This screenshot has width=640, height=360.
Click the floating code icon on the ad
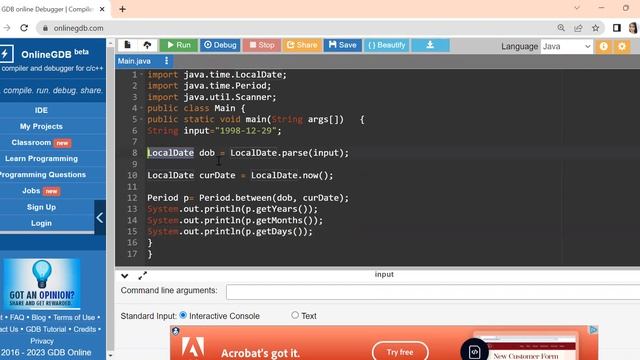474,351
